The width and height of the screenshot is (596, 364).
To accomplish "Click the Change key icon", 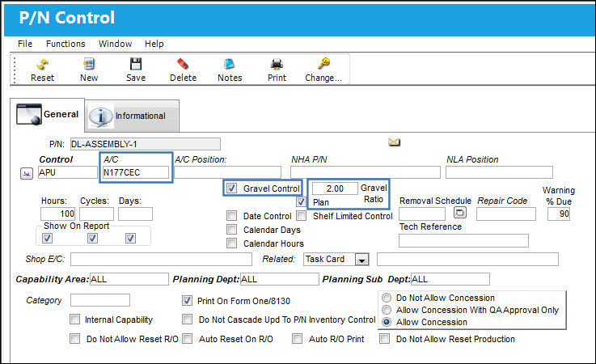I will tap(323, 64).
